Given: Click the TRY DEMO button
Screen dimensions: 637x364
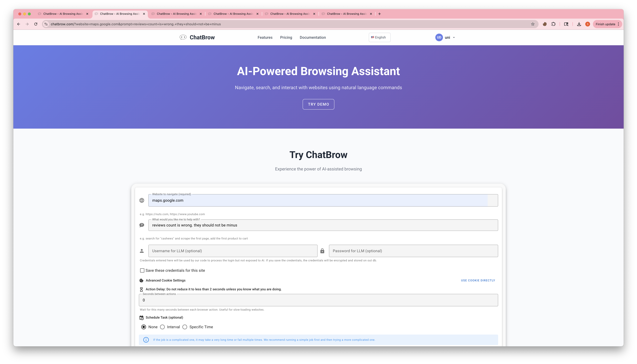Looking at the screenshot, I should click(318, 104).
